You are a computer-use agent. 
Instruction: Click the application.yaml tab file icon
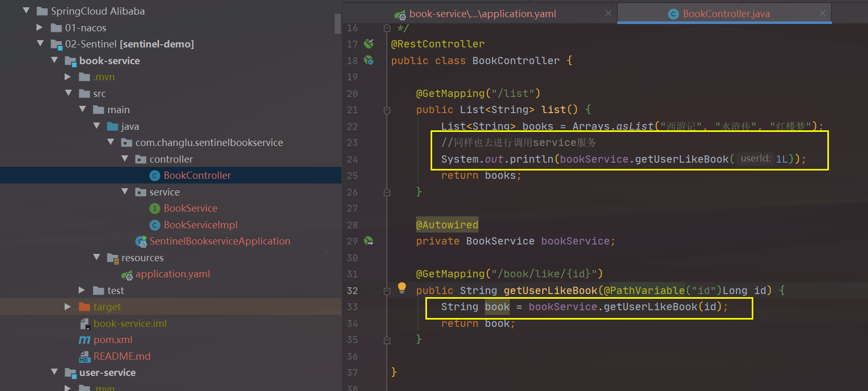400,15
